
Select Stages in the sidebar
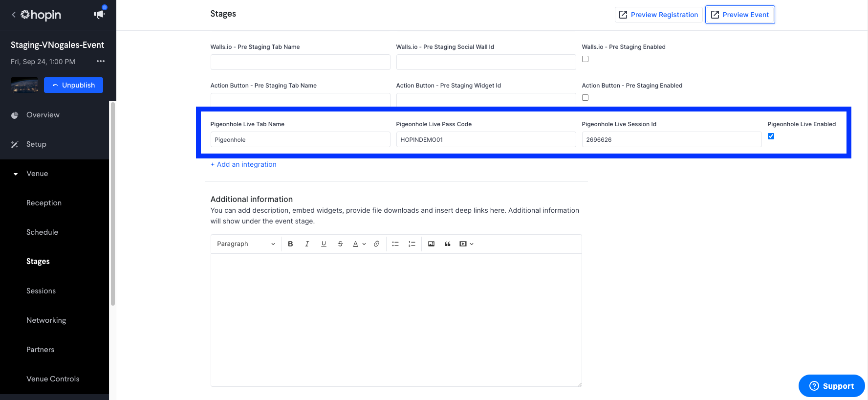pyautogui.click(x=38, y=262)
